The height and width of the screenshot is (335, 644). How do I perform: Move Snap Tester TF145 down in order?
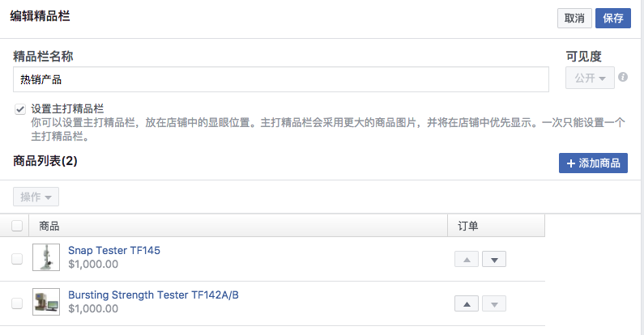[493, 259]
